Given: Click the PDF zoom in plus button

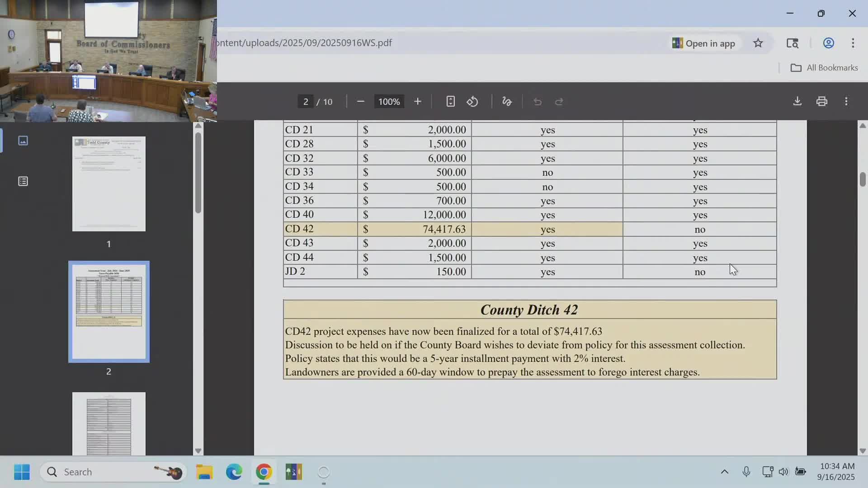Looking at the screenshot, I should coord(418,102).
